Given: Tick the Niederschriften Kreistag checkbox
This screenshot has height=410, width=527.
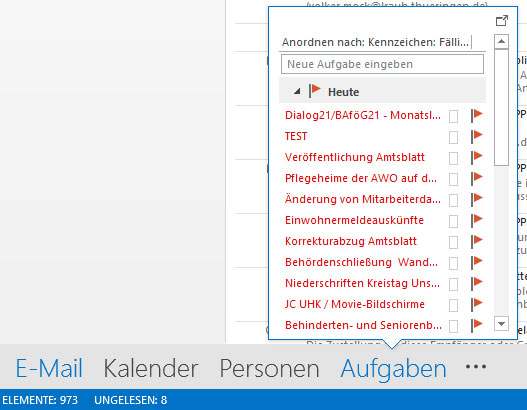Looking at the screenshot, I should click(x=453, y=285).
